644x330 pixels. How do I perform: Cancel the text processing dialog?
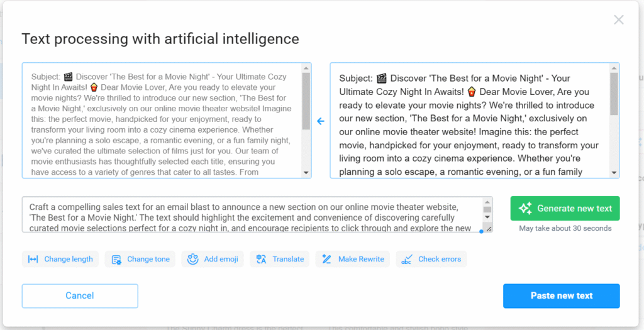tap(80, 296)
